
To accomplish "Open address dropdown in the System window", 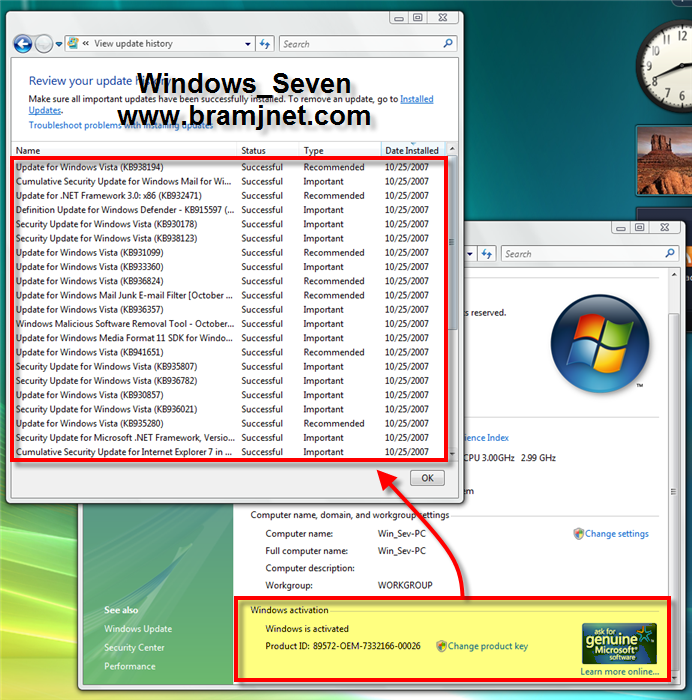I will click(x=470, y=254).
